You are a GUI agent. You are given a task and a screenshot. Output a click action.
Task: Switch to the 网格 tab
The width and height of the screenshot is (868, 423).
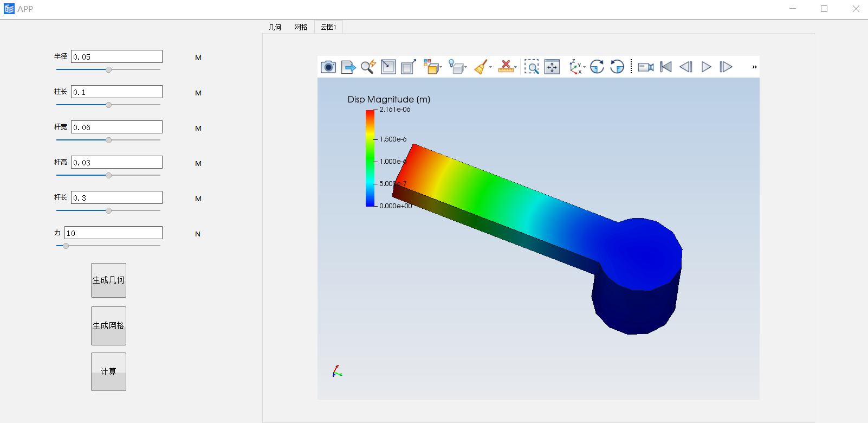pyautogui.click(x=301, y=27)
